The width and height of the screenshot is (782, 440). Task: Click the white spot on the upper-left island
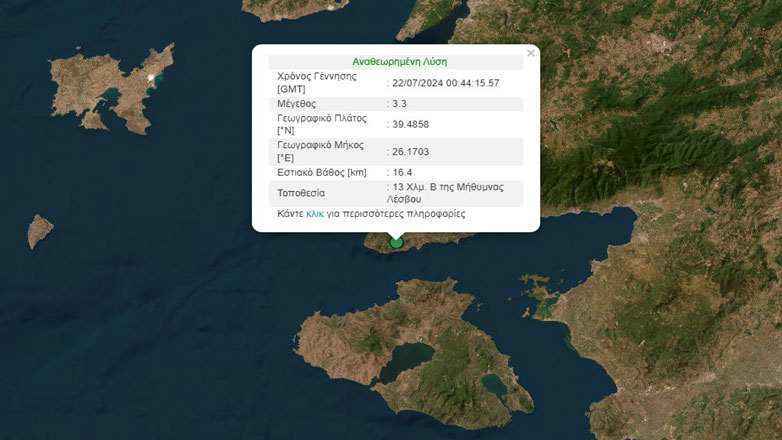click(153, 76)
